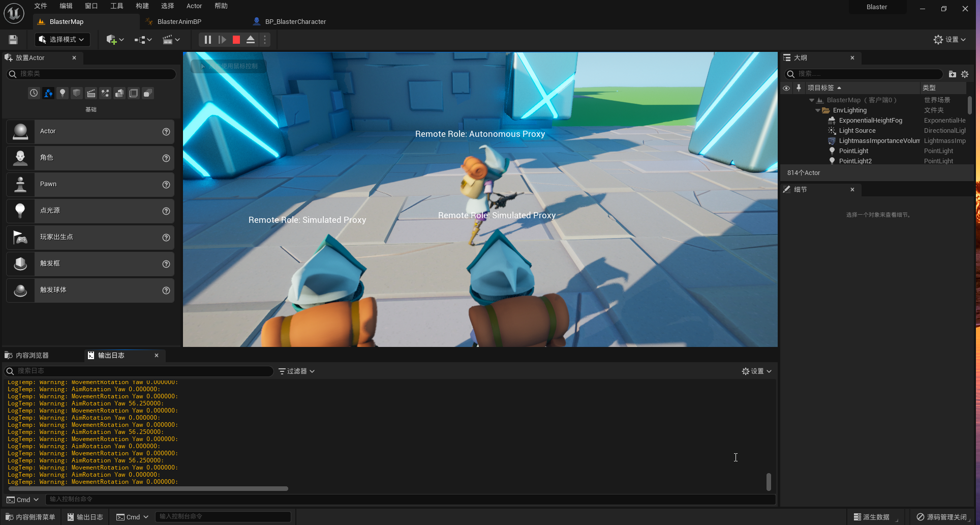The width and height of the screenshot is (980, 525).
Task: Toggle the outliner pin column header
Action: click(x=799, y=88)
